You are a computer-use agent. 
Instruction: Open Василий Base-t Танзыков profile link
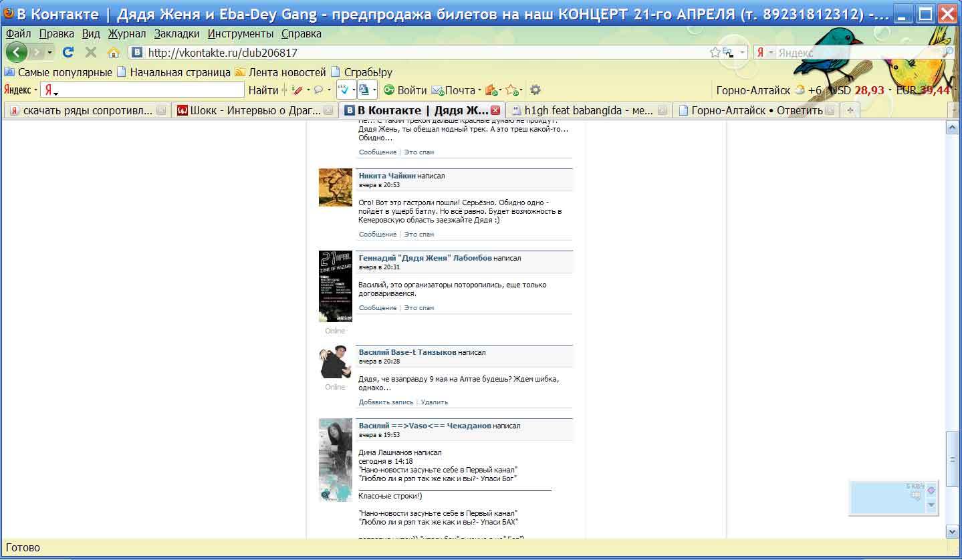(408, 352)
